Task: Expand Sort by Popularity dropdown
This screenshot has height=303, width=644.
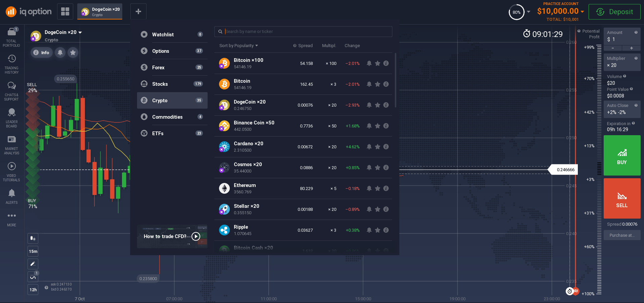Action: point(239,46)
